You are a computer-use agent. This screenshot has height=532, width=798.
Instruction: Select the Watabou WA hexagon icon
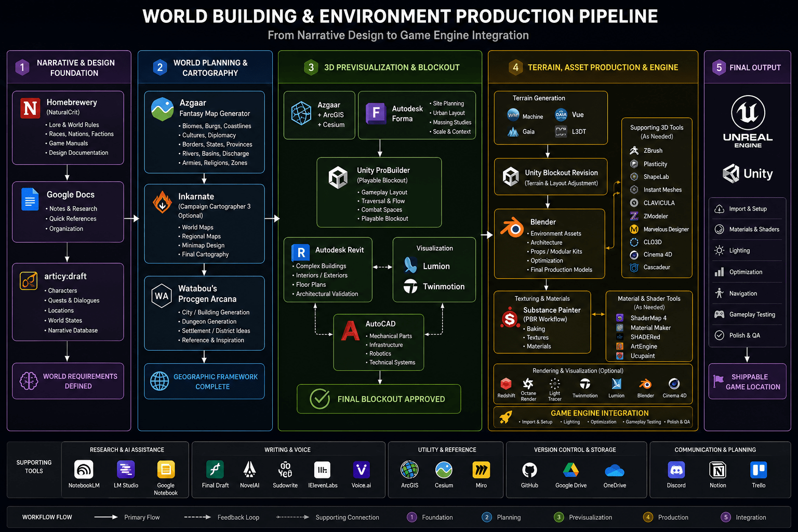click(x=162, y=296)
